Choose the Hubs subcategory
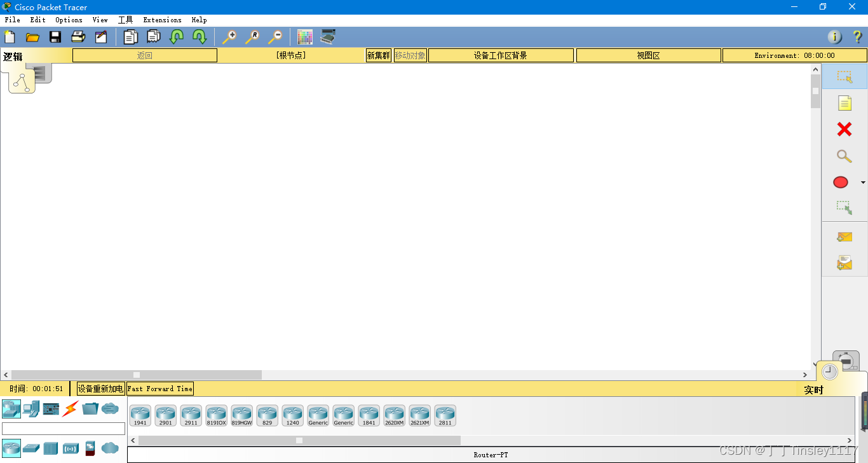The image size is (868, 463). (51, 448)
